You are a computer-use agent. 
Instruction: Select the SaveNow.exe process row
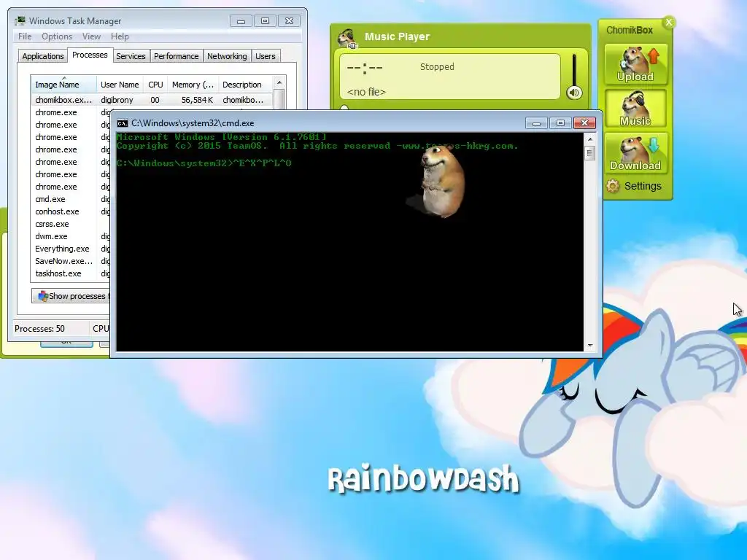(71, 261)
